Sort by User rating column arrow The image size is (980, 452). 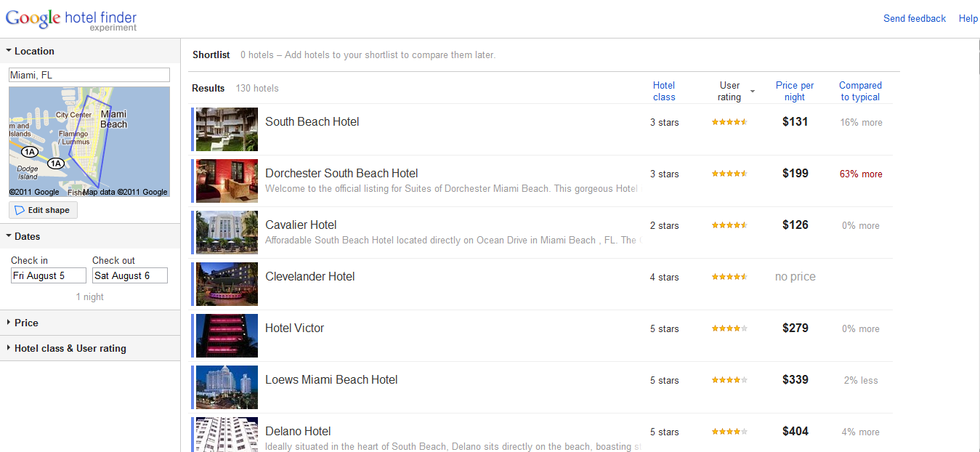[x=753, y=91]
